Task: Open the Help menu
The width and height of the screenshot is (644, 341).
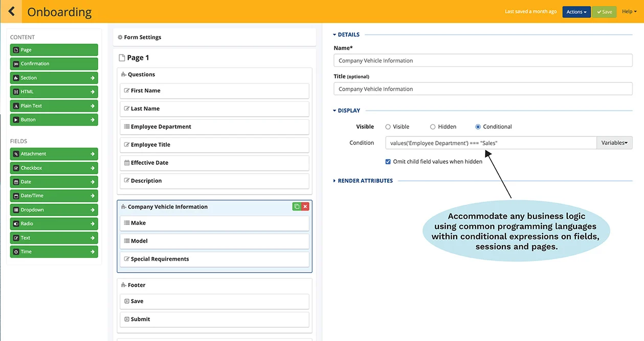Action: click(x=629, y=12)
